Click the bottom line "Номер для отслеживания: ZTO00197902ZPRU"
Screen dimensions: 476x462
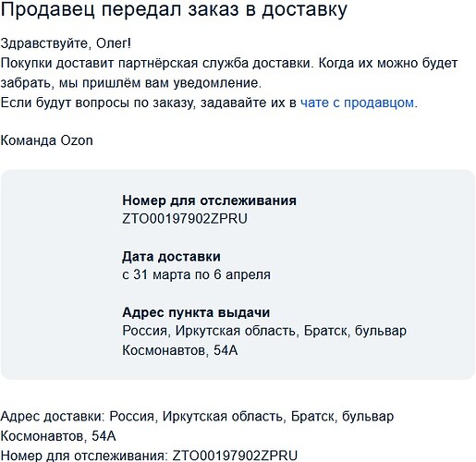(149, 456)
